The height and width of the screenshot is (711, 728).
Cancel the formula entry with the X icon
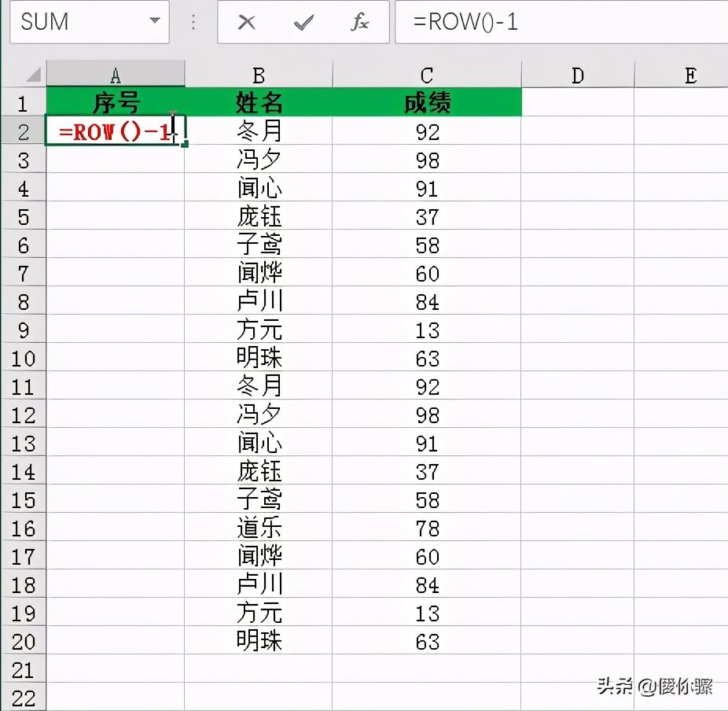[x=246, y=22]
